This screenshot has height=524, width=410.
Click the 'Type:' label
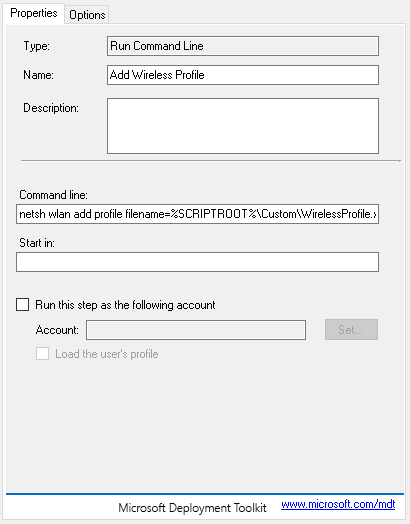pos(36,46)
